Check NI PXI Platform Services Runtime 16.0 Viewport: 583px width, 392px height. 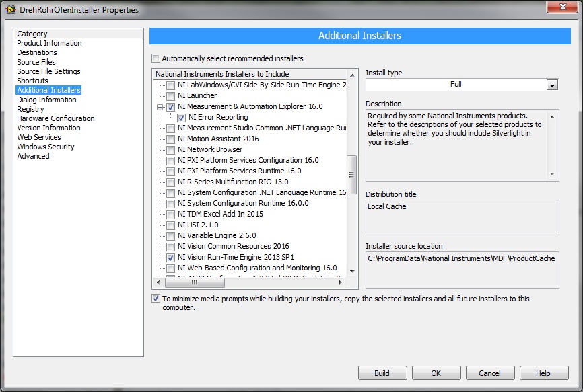(x=171, y=171)
